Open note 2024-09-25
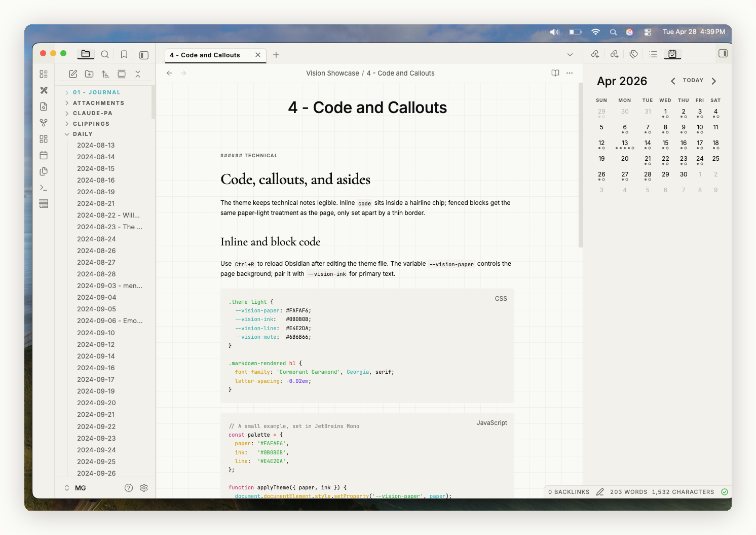The image size is (756, 535). pos(96,461)
